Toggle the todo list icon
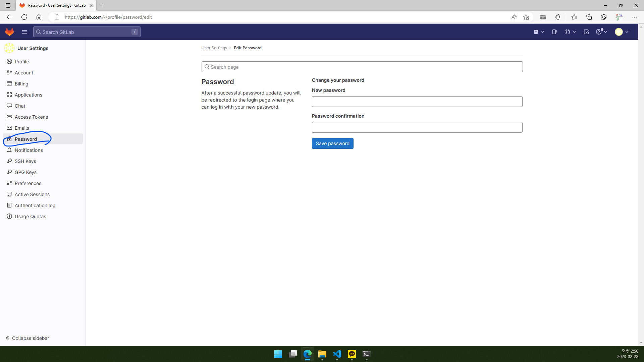The height and width of the screenshot is (362, 644). [586, 32]
